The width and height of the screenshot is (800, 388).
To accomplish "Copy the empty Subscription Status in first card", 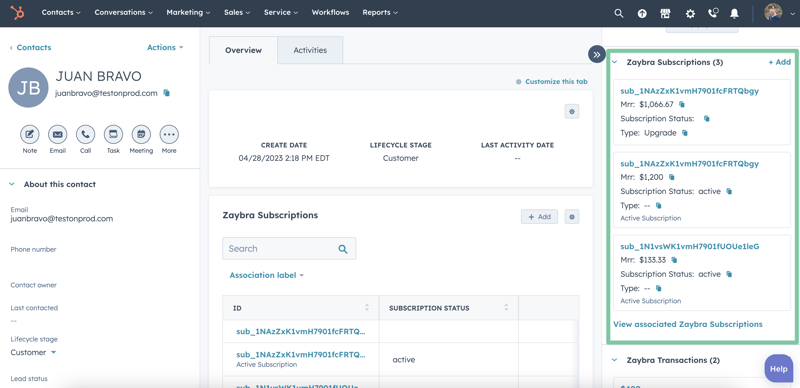I will tap(707, 118).
